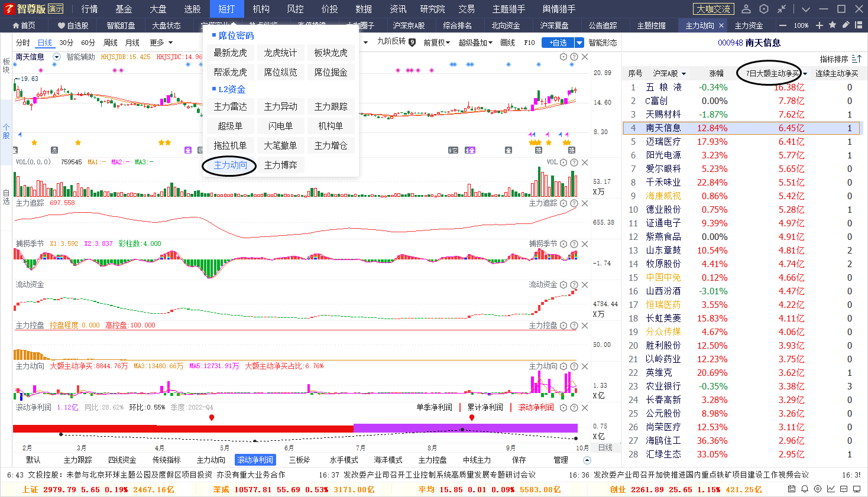Screen dimensions: 868x497
Task: Switch to the 北向资金 tab
Action: (x=506, y=25)
